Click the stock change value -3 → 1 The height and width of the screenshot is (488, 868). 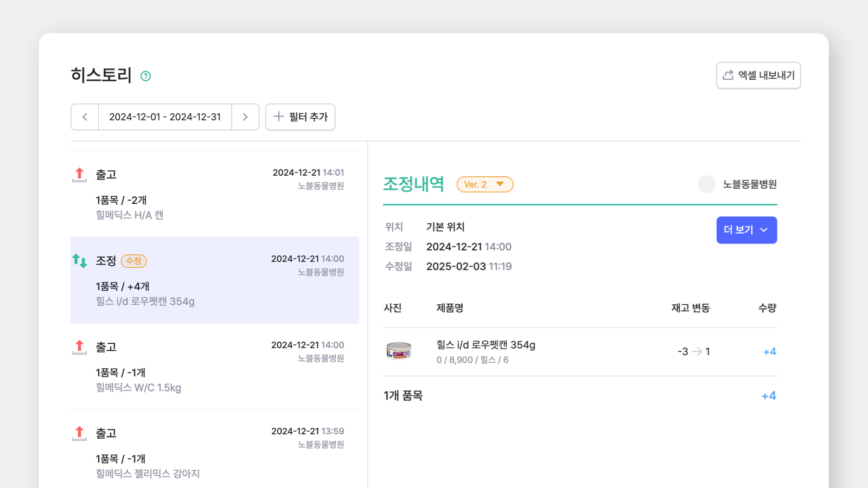pos(694,351)
